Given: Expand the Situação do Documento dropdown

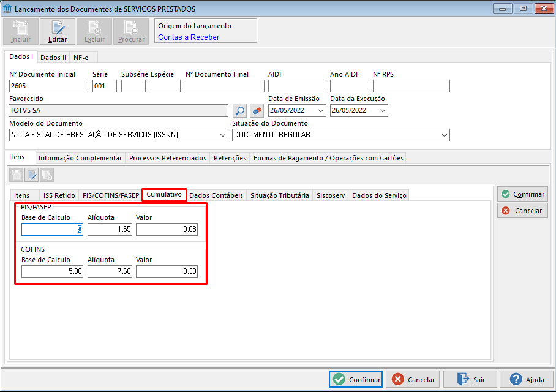Looking at the screenshot, I should pyautogui.click(x=445, y=135).
